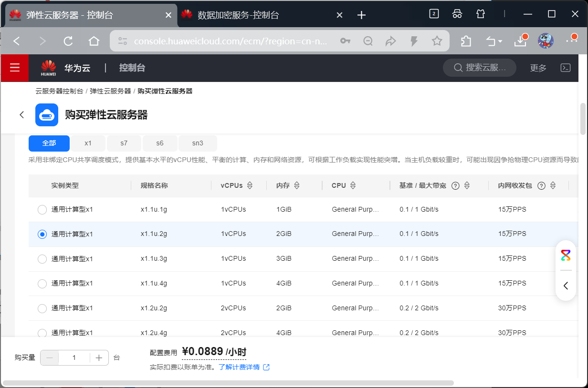Click the 控制台 link in header
The width and height of the screenshot is (588, 388).
tap(132, 68)
